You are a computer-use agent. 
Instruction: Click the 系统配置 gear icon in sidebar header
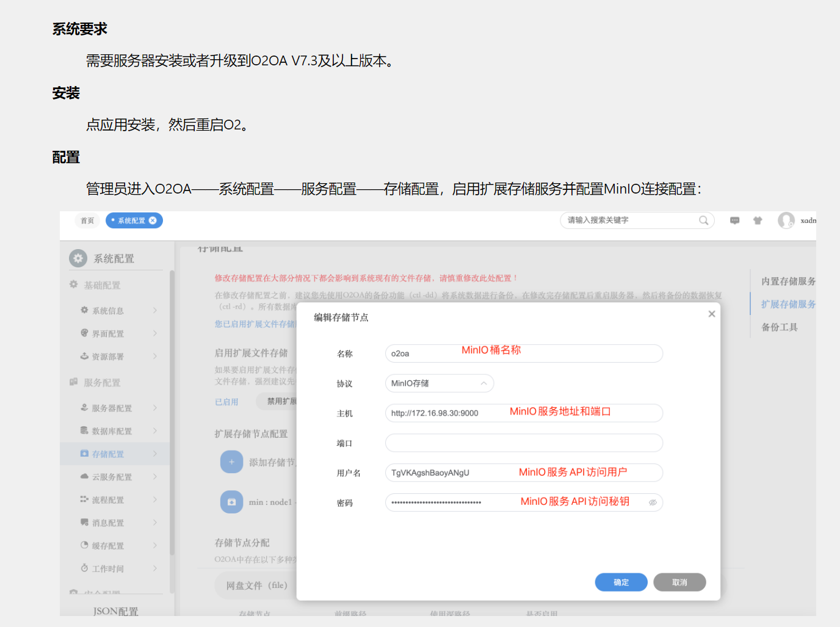coord(78,258)
